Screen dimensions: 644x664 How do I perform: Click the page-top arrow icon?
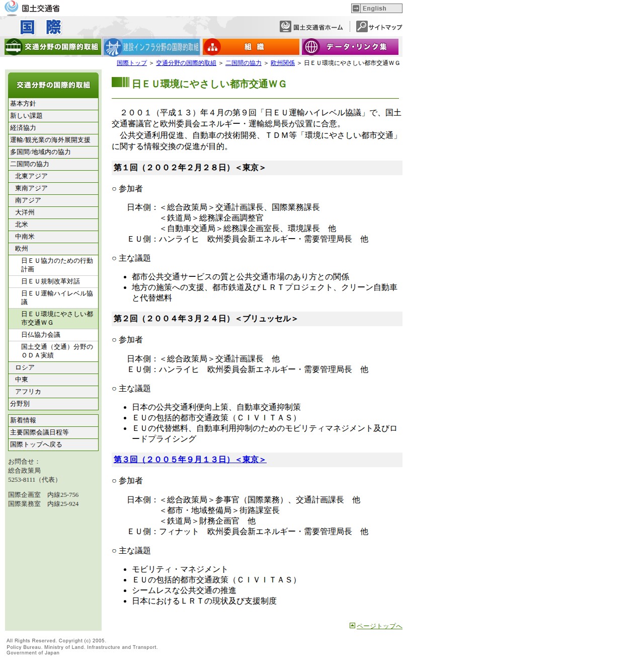click(353, 626)
